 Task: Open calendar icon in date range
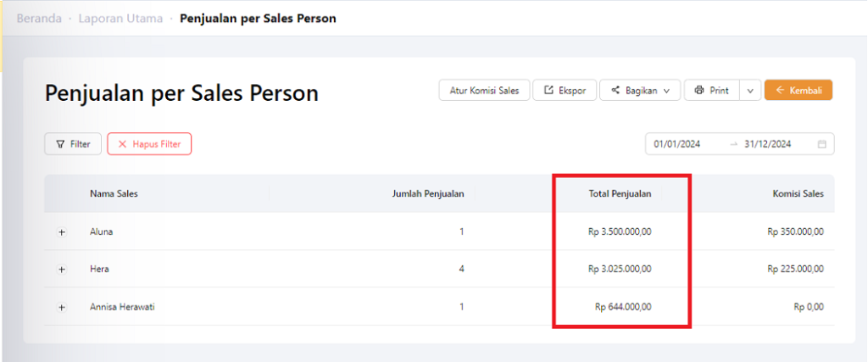point(822,144)
